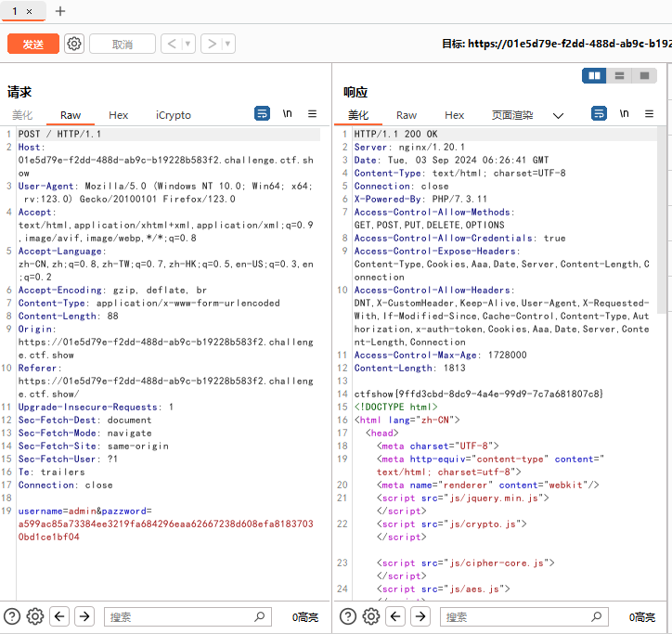Switch response view to 美化 tab
The height and width of the screenshot is (634, 672).
click(x=358, y=115)
